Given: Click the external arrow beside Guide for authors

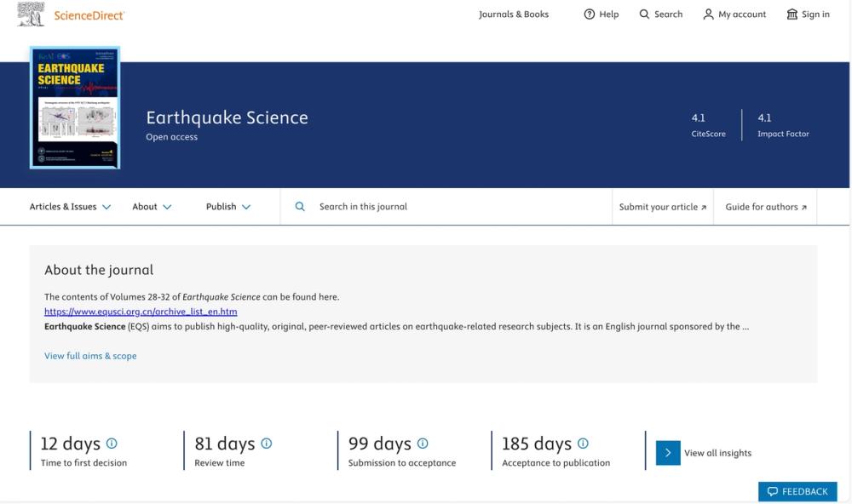Looking at the screenshot, I should point(804,208).
